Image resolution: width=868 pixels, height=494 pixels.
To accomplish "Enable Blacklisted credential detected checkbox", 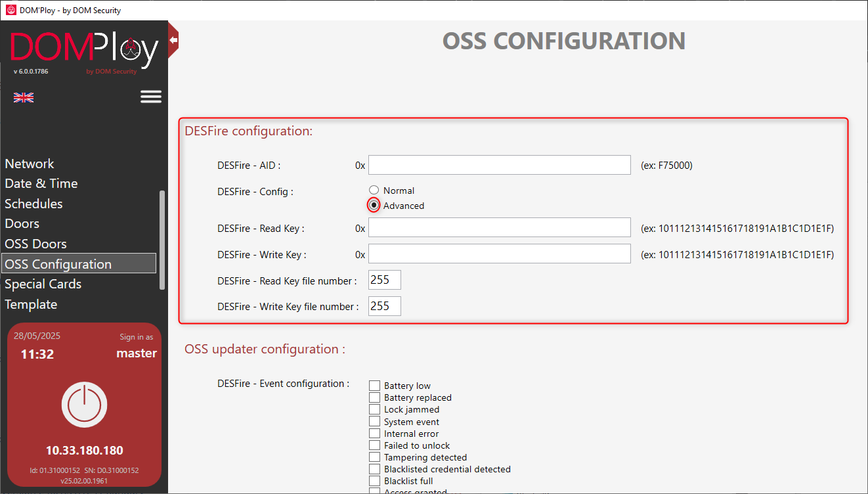I will coord(375,469).
